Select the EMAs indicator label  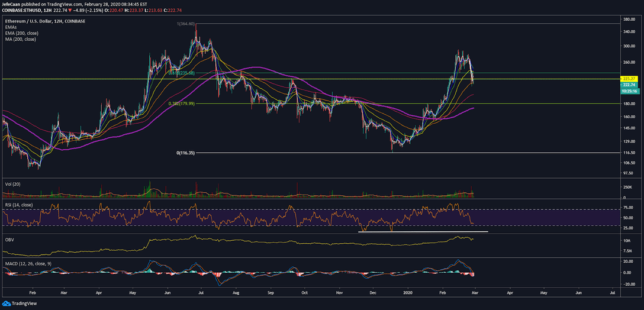11,27
